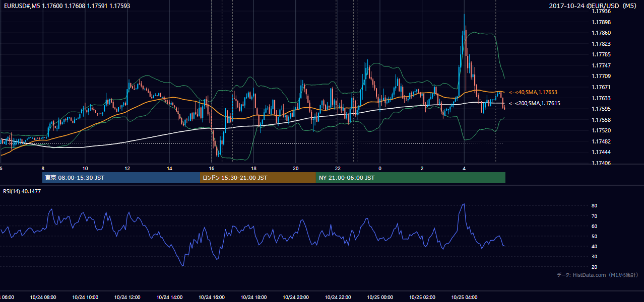Click the 10/24 16:00 date label
Screen dimensions: 644x302
[212, 297]
